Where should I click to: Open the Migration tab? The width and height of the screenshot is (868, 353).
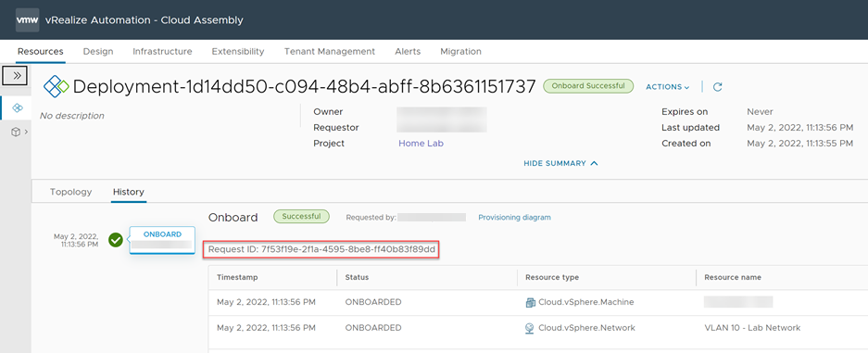point(460,52)
